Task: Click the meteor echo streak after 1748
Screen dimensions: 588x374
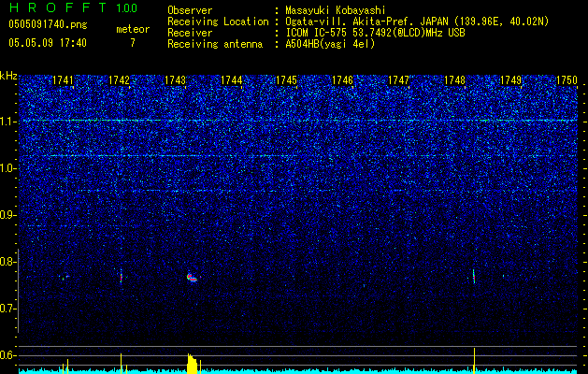Action: 474,276
